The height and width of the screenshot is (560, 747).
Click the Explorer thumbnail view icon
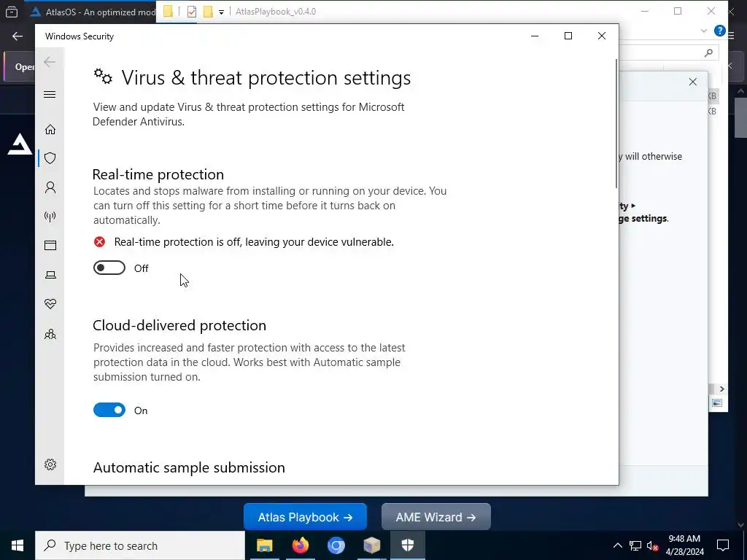coord(717,402)
